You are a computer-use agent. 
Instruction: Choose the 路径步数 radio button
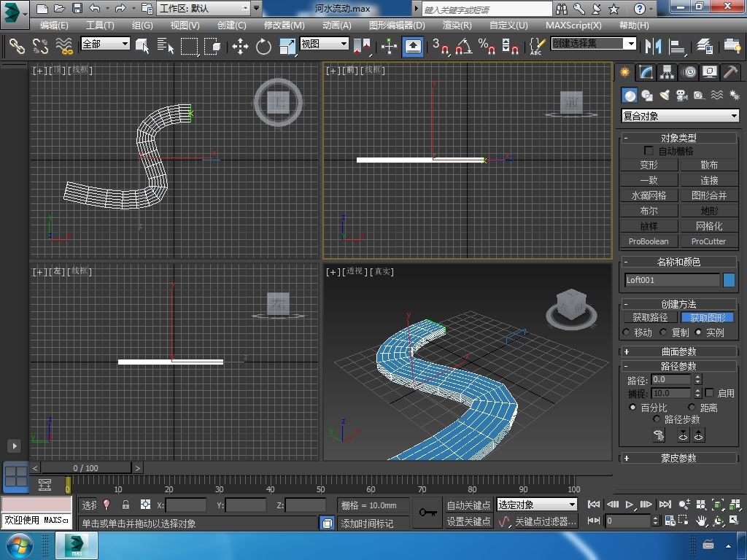(657, 419)
